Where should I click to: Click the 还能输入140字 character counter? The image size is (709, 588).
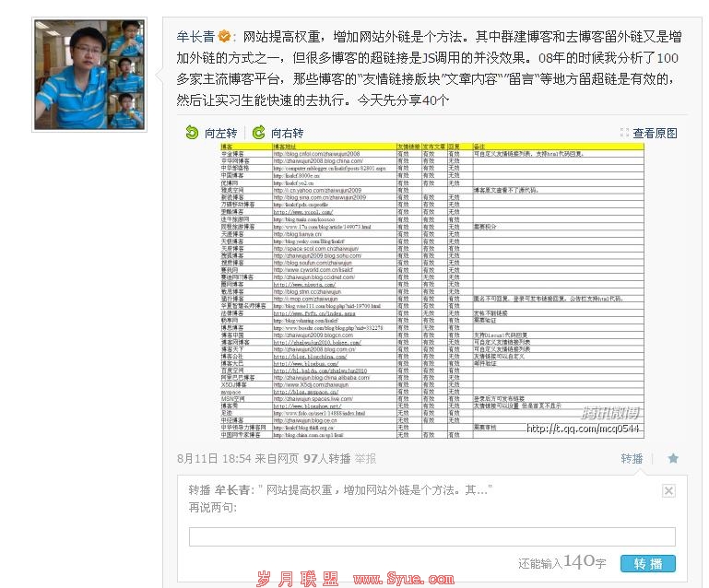[x=562, y=563]
